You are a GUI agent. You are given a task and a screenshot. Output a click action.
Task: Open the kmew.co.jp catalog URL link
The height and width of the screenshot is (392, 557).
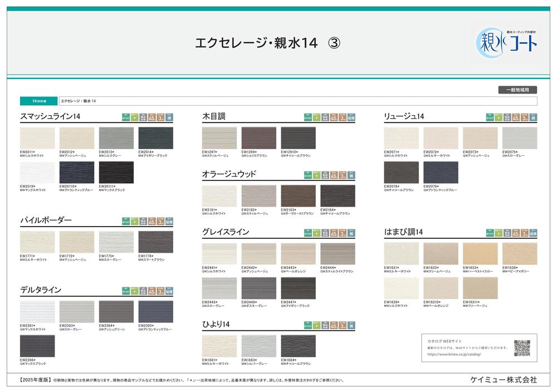(455, 354)
